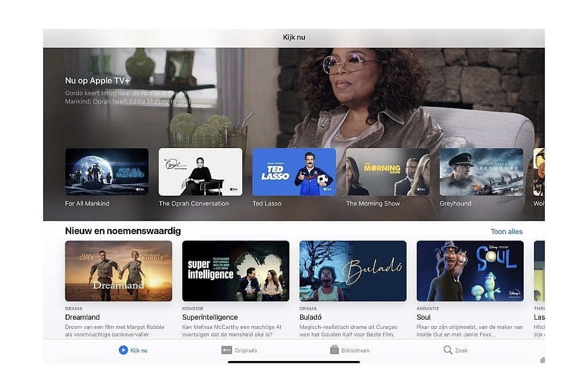Select the 'Buladó' title text
The height and width of the screenshot is (392, 588).
tap(311, 317)
